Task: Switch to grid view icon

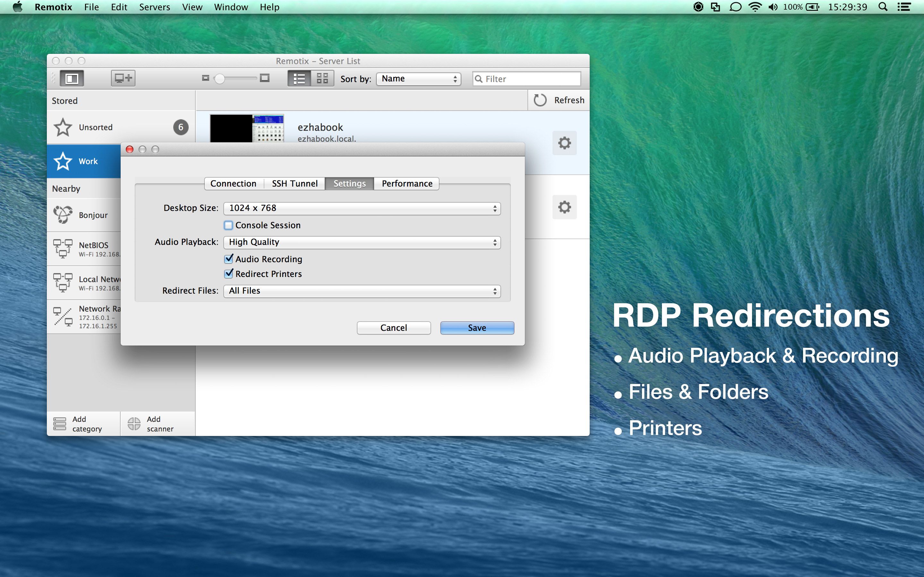Action: coord(322,79)
